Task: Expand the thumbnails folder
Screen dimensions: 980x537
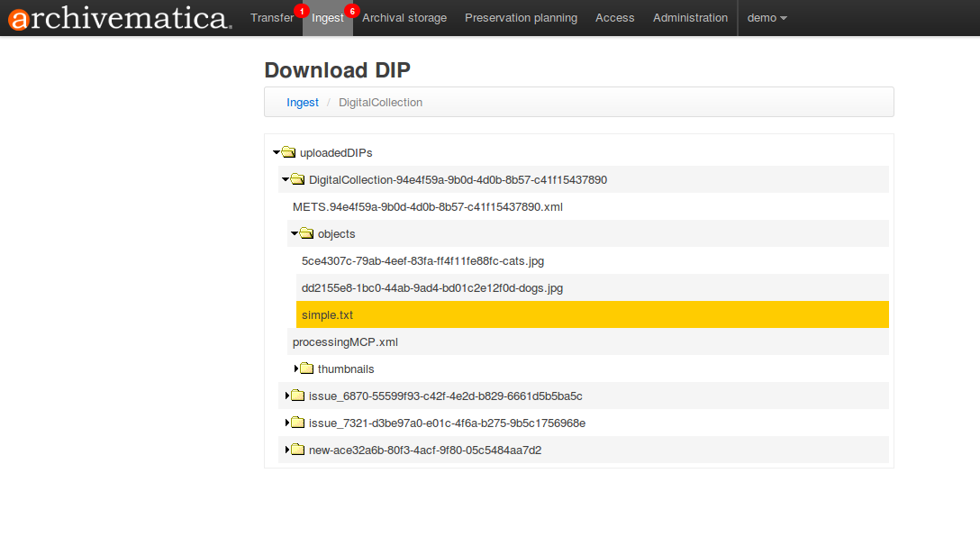Action: click(297, 369)
